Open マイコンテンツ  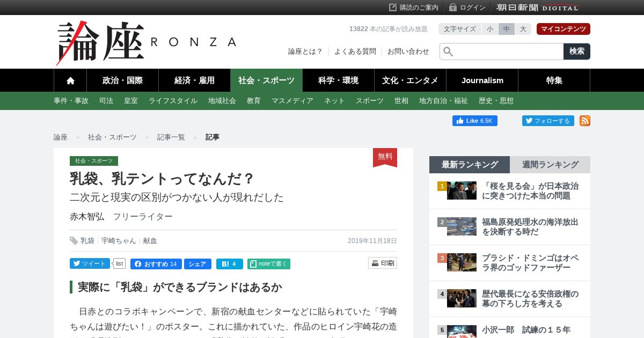click(x=563, y=29)
